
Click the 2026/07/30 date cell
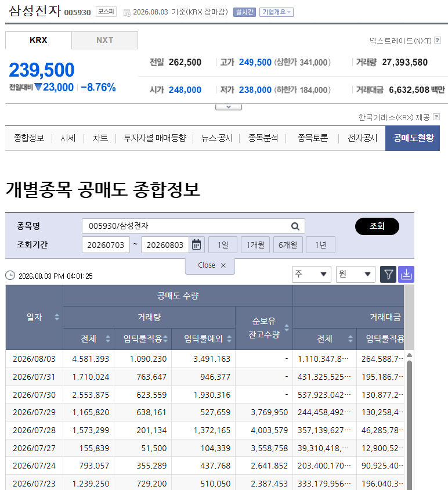pos(34,395)
